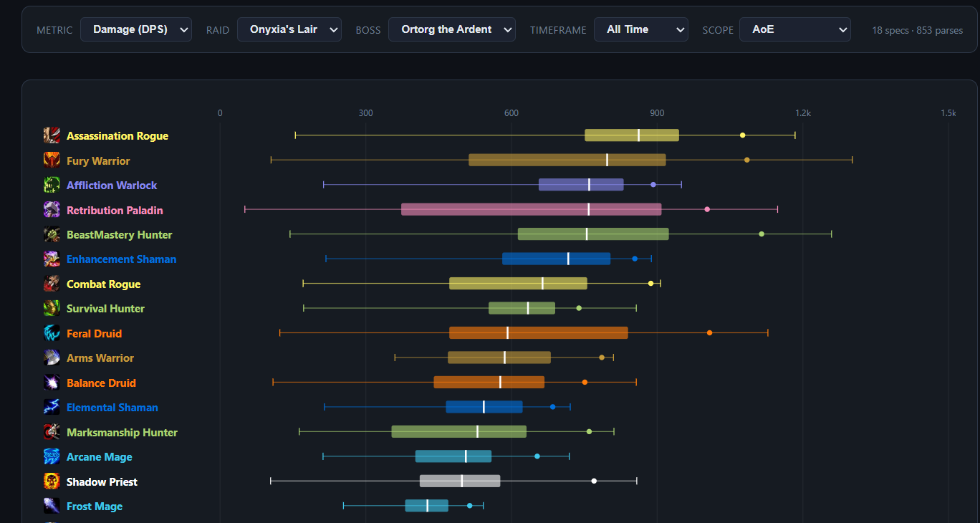Screen dimensions: 980x523
Task: Click the Affliction Warlock spec icon
Action: click(52, 185)
